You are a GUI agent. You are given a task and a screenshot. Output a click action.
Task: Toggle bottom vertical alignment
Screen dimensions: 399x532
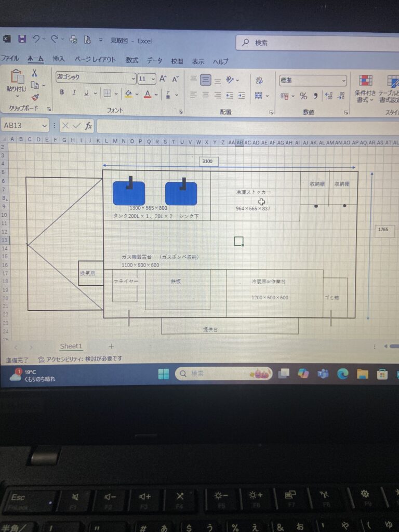point(218,81)
